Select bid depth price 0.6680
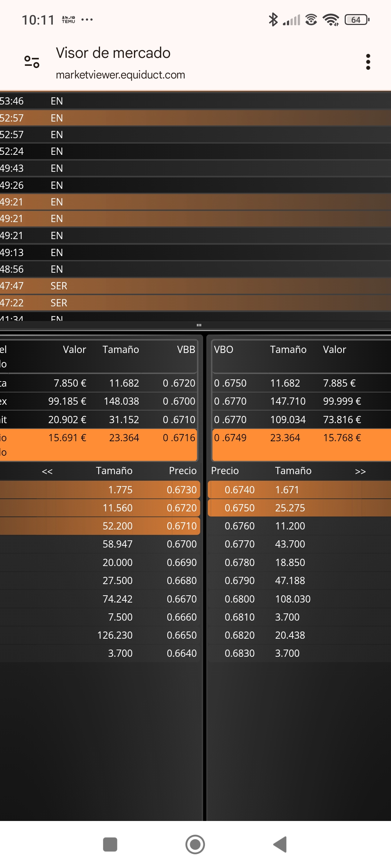The width and height of the screenshot is (391, 868). coord(182,580)
